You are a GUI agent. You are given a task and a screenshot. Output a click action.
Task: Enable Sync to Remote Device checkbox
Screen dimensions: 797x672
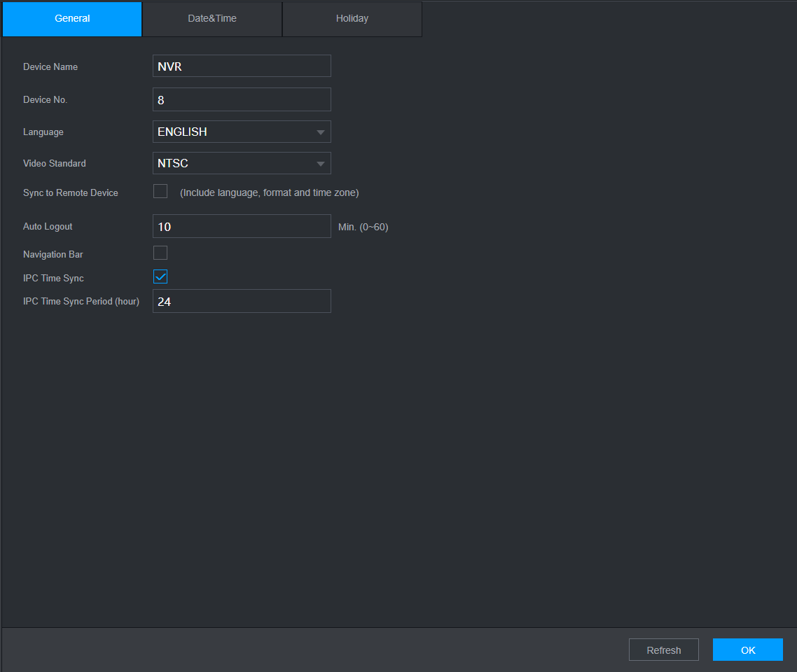pos(160,192)
